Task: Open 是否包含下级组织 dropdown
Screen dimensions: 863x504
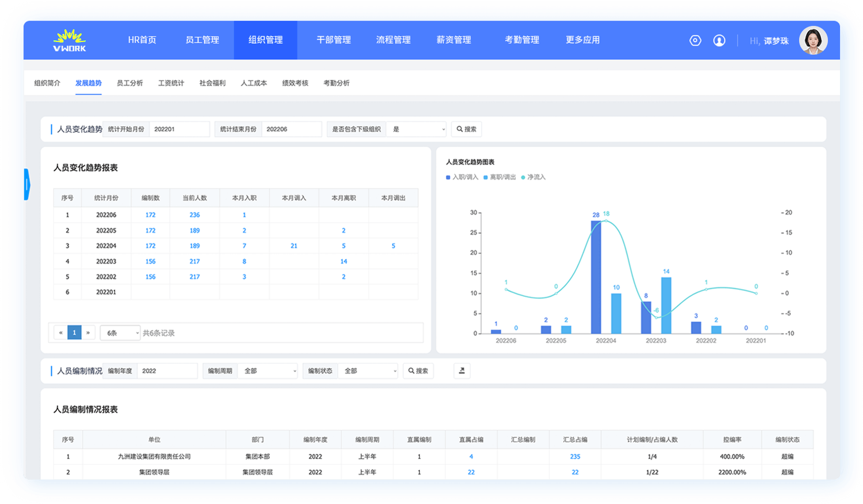Action: point(417,129)
